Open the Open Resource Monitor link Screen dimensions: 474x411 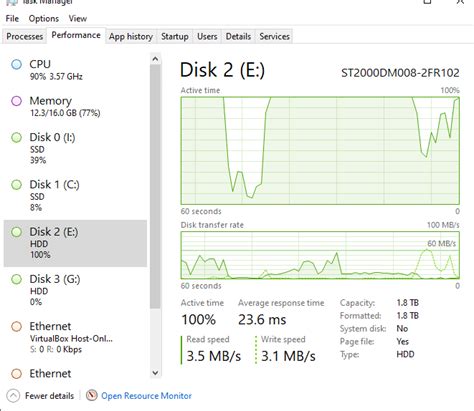[146, 396]
